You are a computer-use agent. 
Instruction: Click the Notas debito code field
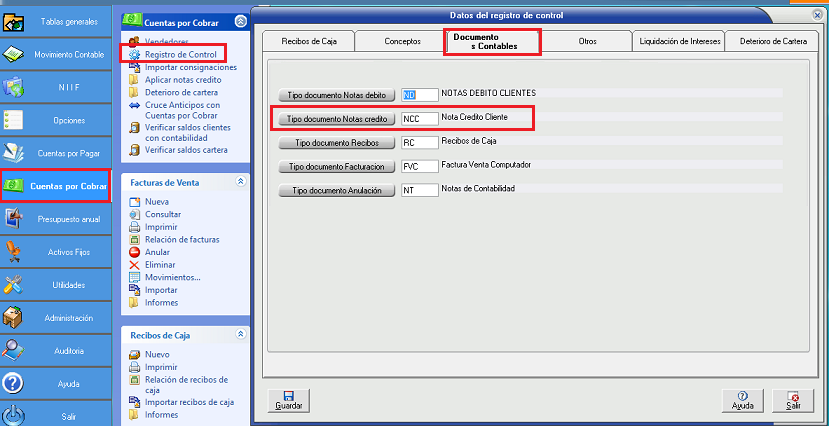[420, 94]
